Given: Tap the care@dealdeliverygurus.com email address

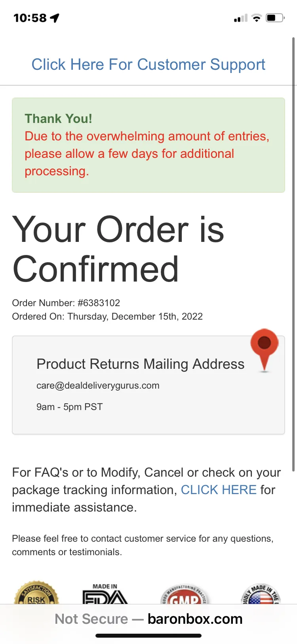Looking at the screenshot, I should pyautogui.click(x=98, y=385).
